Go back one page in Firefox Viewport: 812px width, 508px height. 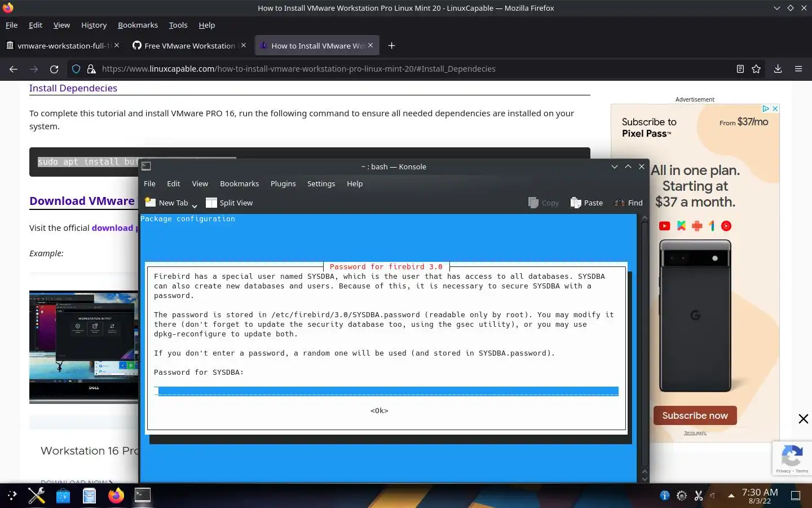14,69
